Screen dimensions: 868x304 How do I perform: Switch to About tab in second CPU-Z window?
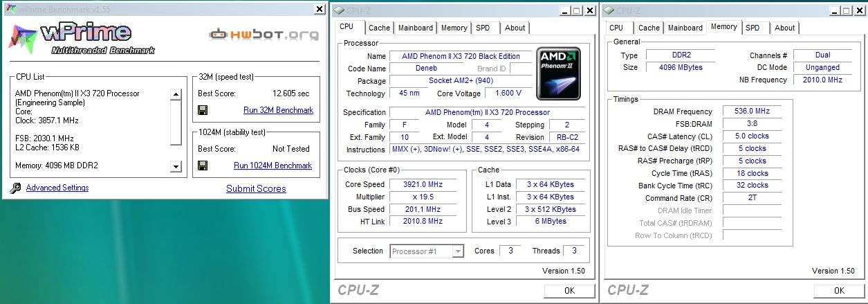click(784, 28)
